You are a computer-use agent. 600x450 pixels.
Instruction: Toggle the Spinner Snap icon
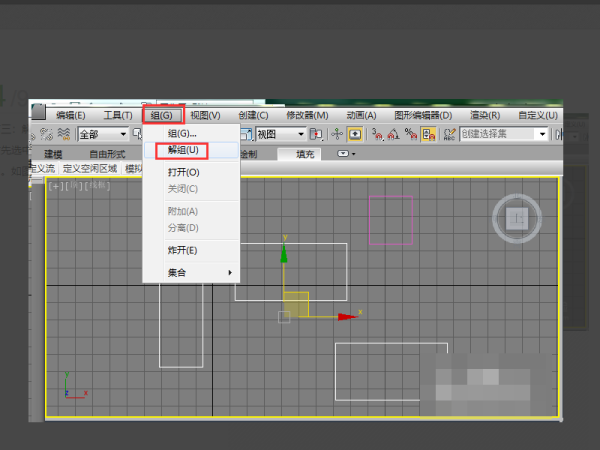tap(428, 134)
